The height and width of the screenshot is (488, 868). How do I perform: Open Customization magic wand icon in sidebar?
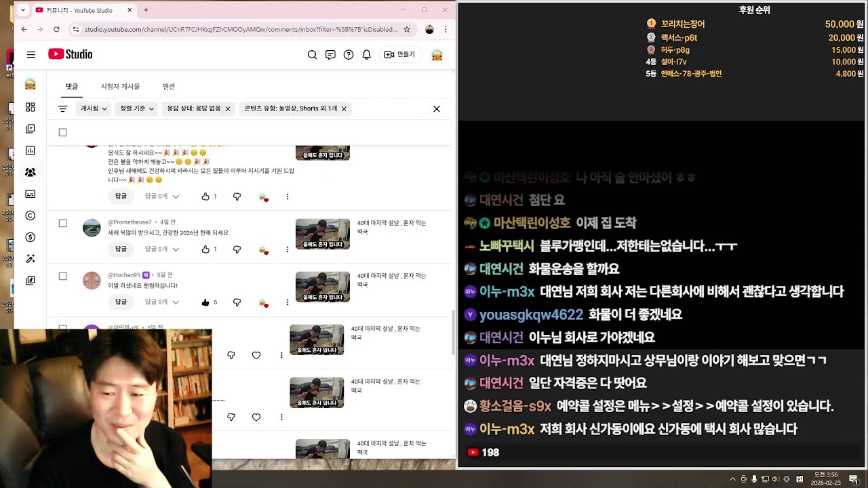[30, 259]
